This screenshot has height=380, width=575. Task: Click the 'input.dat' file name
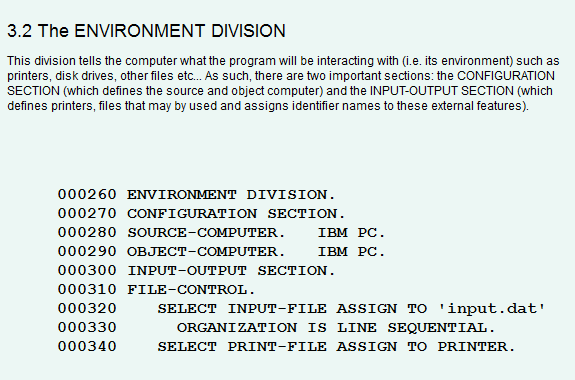coord(492,309)
